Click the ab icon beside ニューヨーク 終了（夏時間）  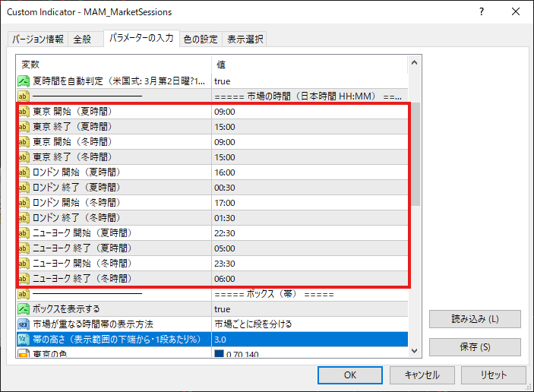[x=24, y=248]
